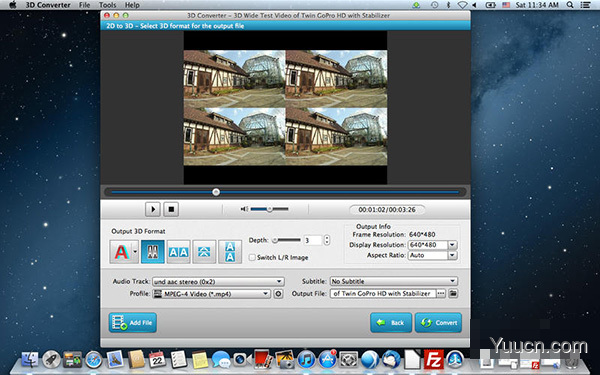The width and height of the screenshot is (600, 375).
Task: Select the Anaglyph 3D output format
Action: (x=121, y=252)
